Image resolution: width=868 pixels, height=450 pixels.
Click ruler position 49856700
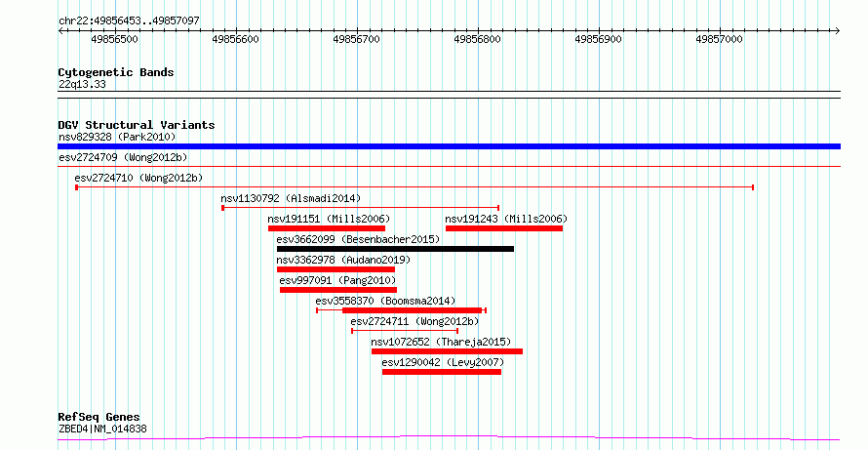357,39
